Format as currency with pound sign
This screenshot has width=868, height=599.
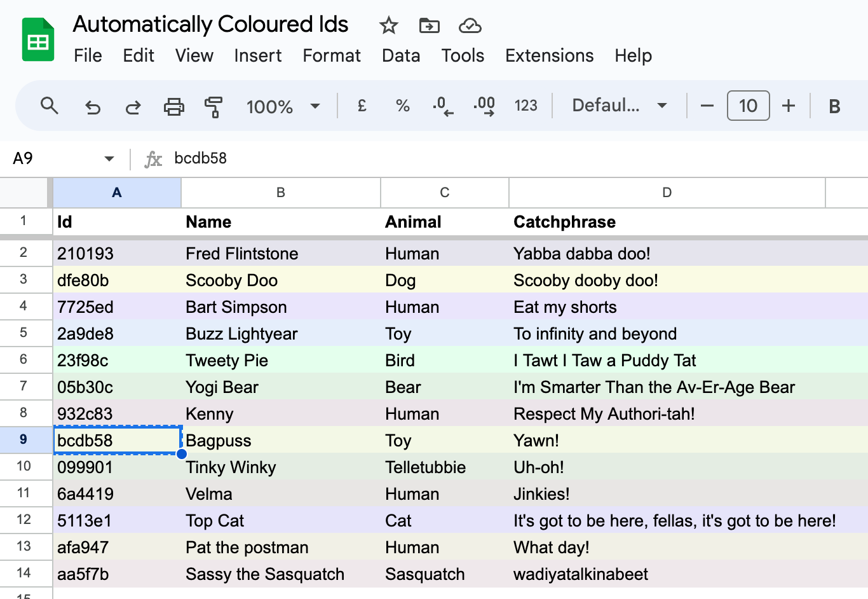(x=362, y=106)
